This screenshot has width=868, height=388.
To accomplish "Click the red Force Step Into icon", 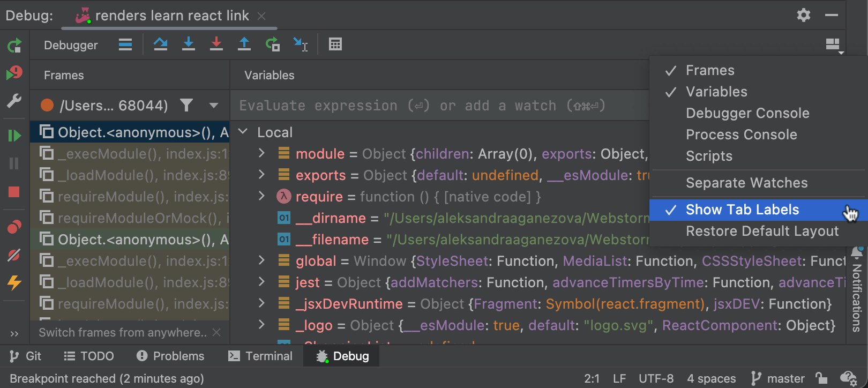I will point(216,44).
